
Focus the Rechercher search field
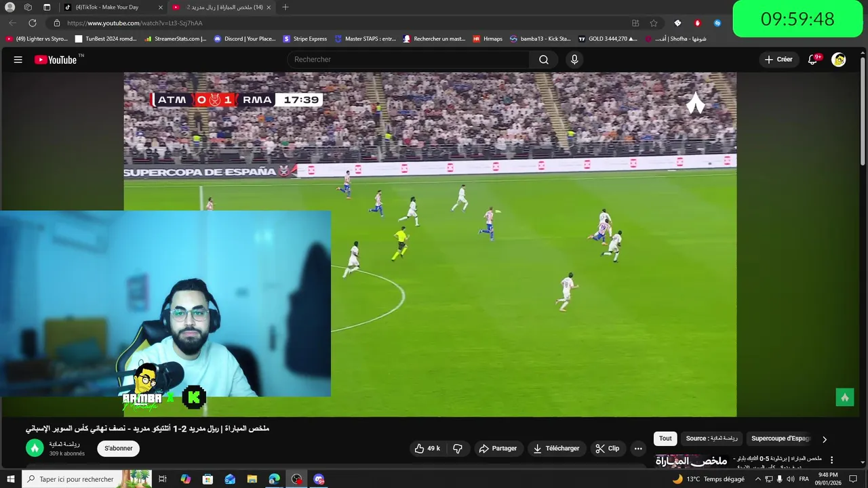(x=409, y=60)
